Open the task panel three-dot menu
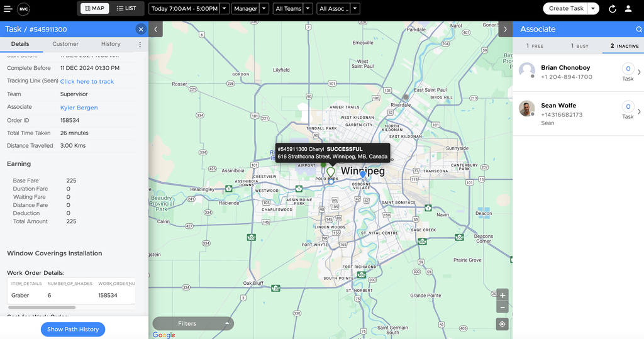Screen dimensions: 644x339 (x=140, y=45)
